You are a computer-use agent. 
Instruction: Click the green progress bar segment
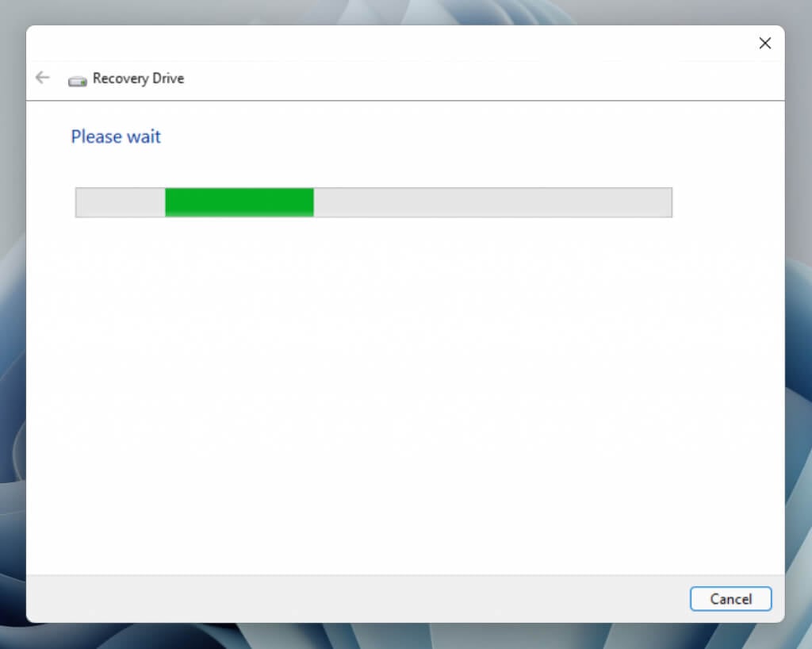[x=239, y=202]
